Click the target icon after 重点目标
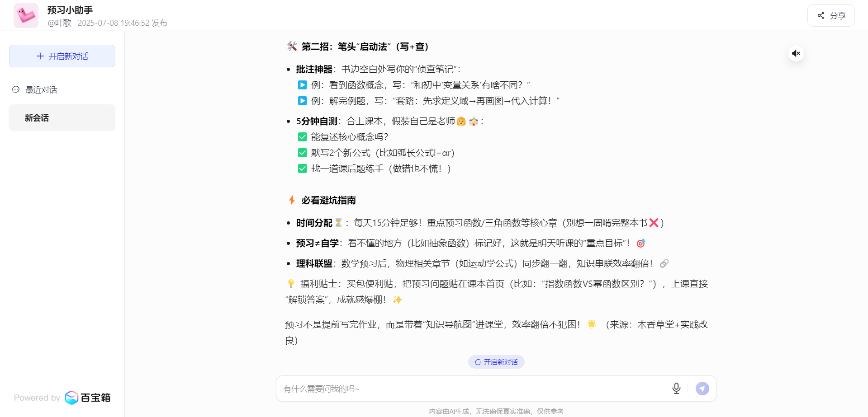Screen dimensions: 868x417 pyautogui.click(x=641, y=243)
